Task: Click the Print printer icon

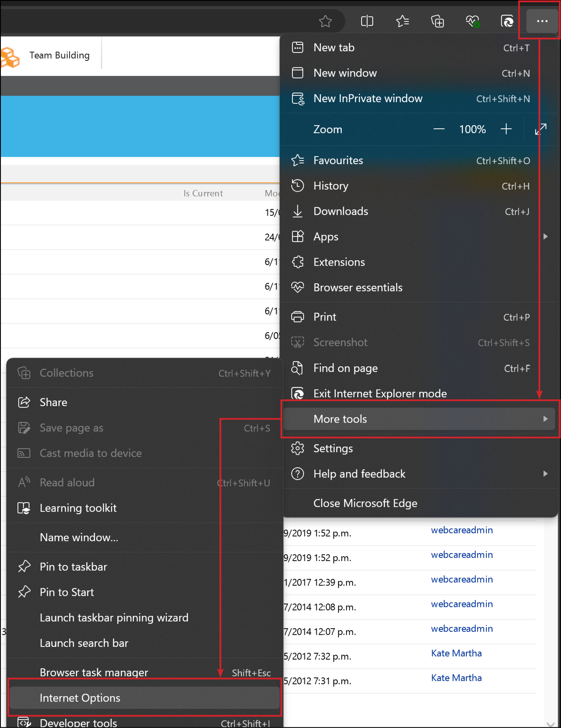Action: coord(297,317)
